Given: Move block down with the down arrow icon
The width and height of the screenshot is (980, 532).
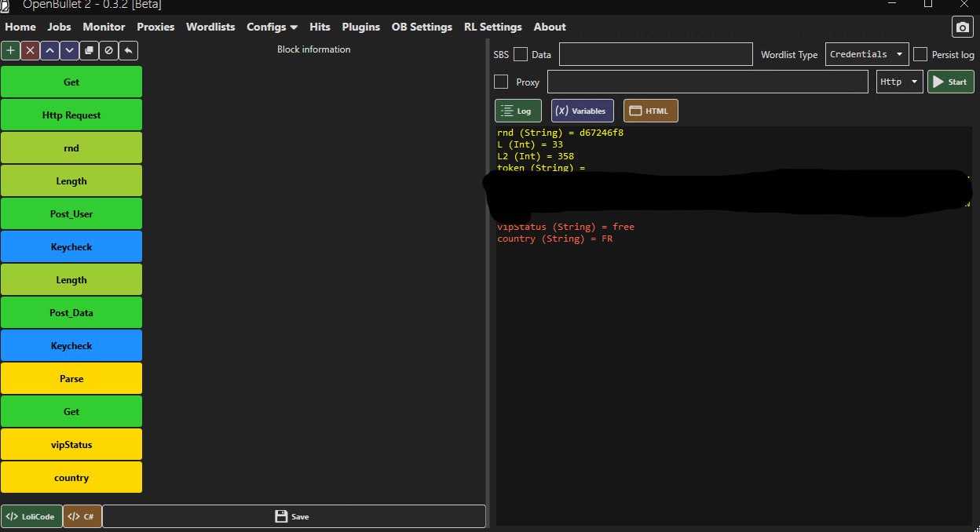Looking at the screenshot, I should tap(69, 50).
